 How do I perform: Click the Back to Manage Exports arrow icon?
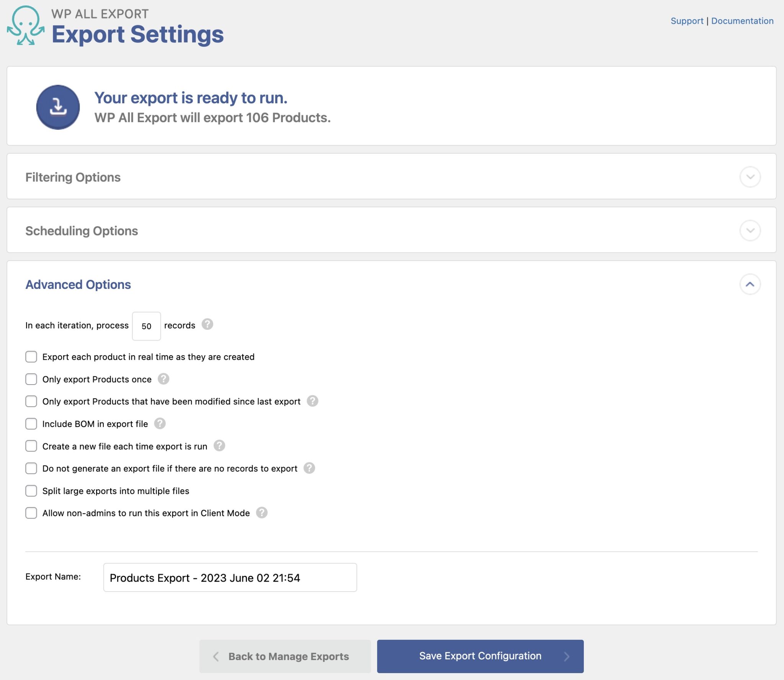pyautogui.click(x=217, y=656)
